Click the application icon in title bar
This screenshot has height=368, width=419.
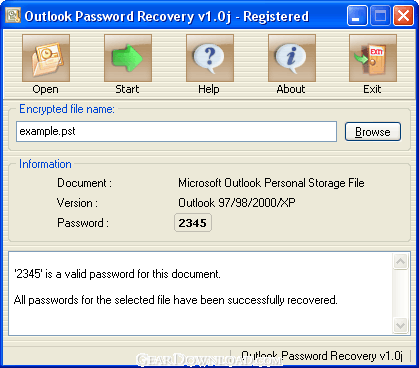[x=13, y=15]
